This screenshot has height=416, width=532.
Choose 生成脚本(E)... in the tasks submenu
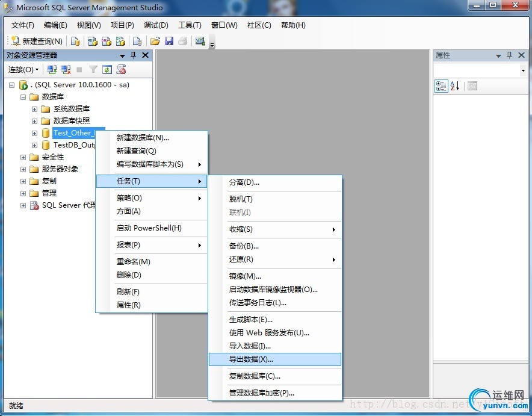[275, 320]
